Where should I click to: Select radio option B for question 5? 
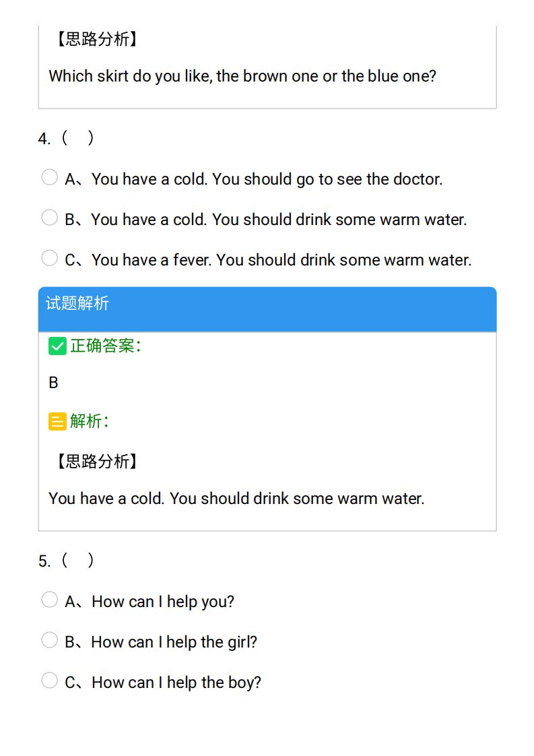pos(49,640)
